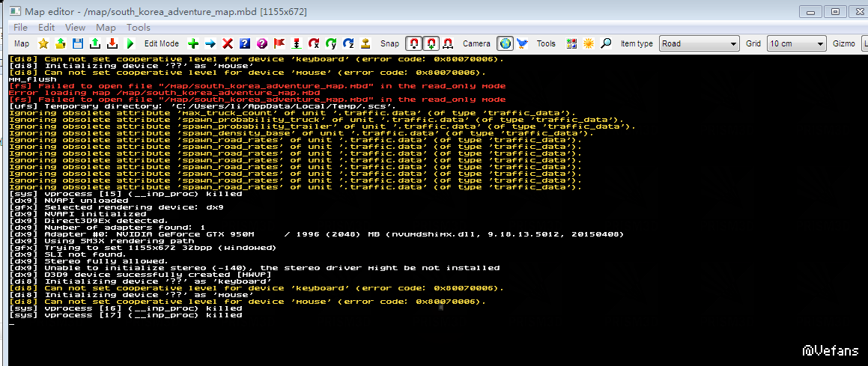
Task: Click the magnifying glass find tool
Action: point(606,43)
